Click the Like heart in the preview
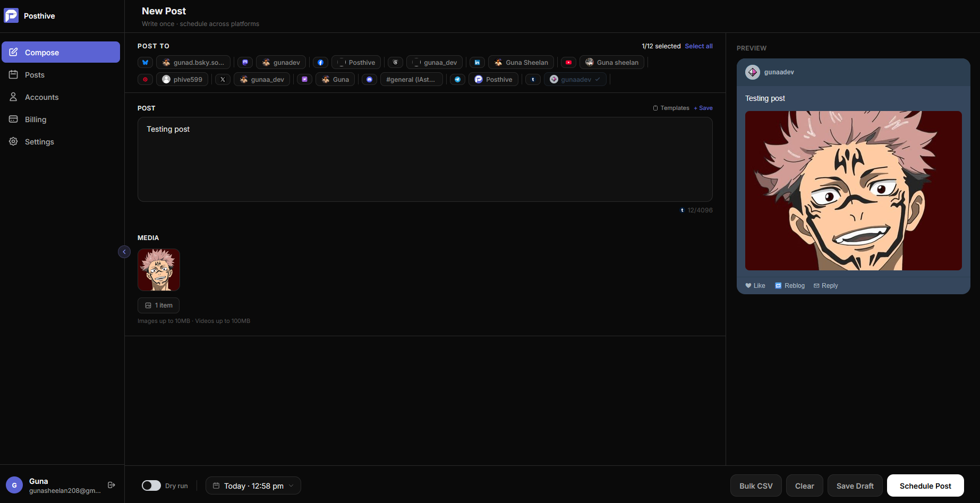980x503 pixels. click(748, 286)
